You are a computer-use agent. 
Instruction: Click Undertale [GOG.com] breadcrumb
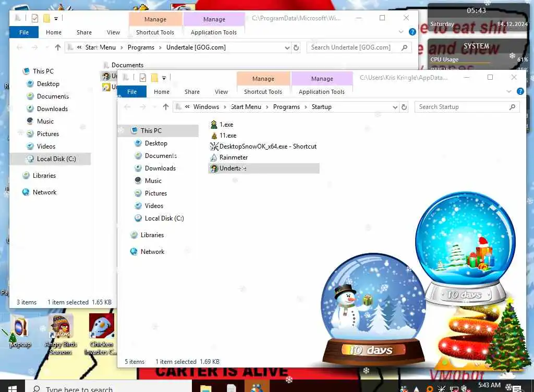tap(196, 47)
